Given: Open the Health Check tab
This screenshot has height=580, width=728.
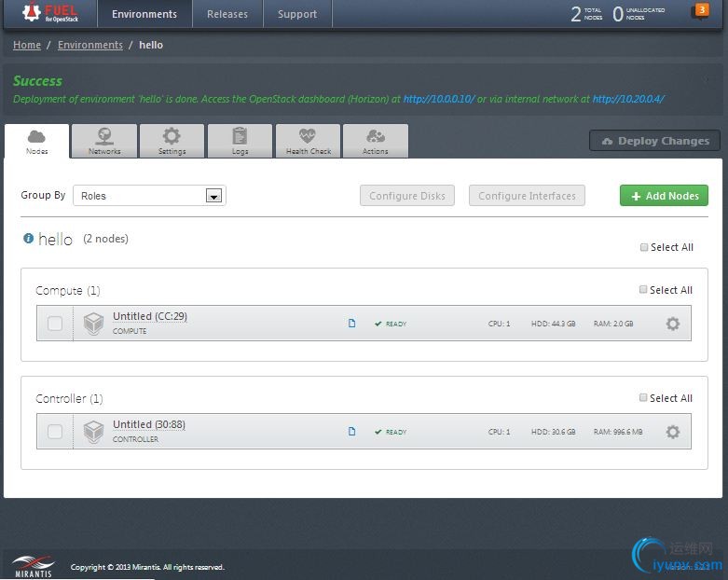Looking at the screenshot, I should click(x=309, y=142).
